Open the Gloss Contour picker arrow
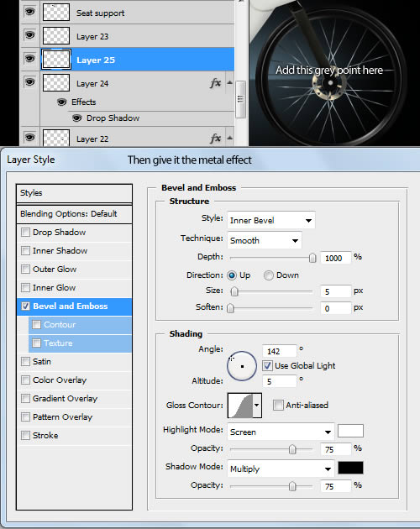The height and width of the screenshot is (529, 420). coord(257,406)
